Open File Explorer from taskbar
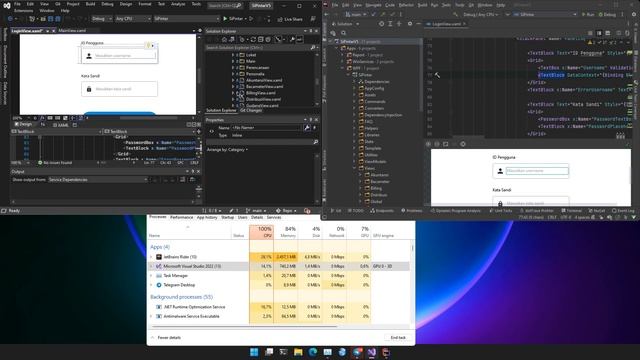Viewport: 640px width, 360px height. pyautogui.click(x=298, y=352)
